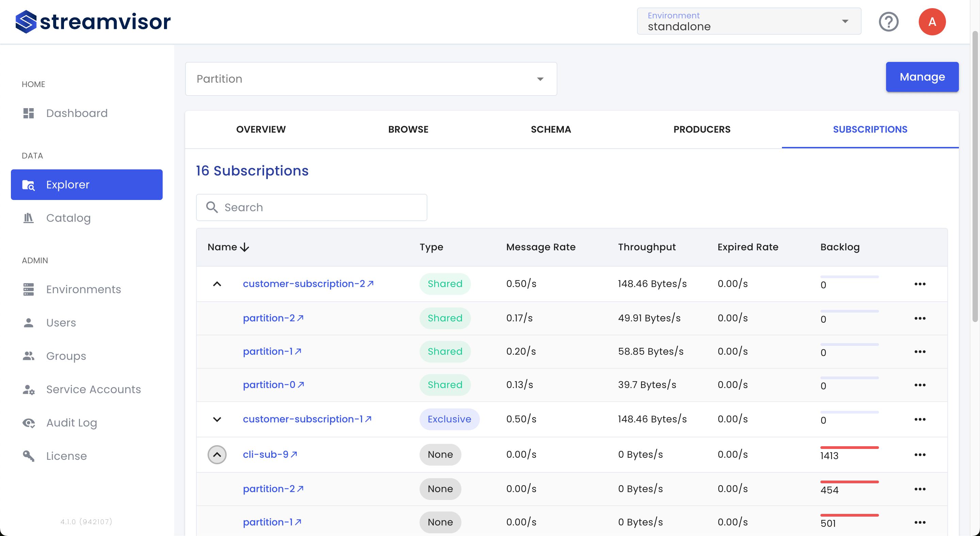Open the Partition dropdown
Screen dimensions: 980x536
point(371,79)
